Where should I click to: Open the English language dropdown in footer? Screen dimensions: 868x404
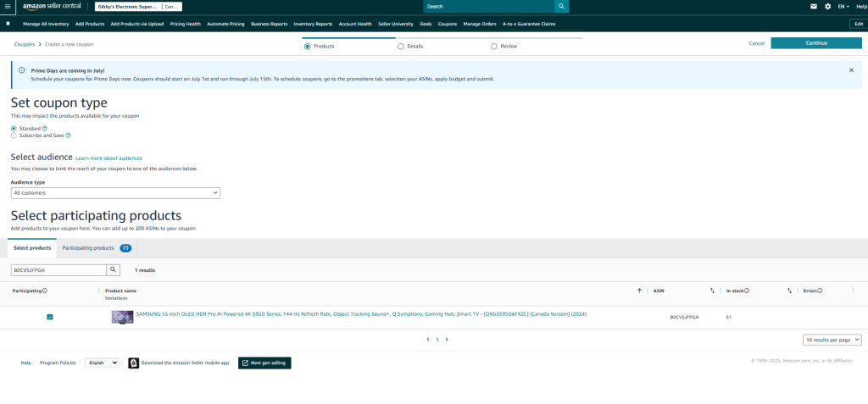[x=102, y=363]
